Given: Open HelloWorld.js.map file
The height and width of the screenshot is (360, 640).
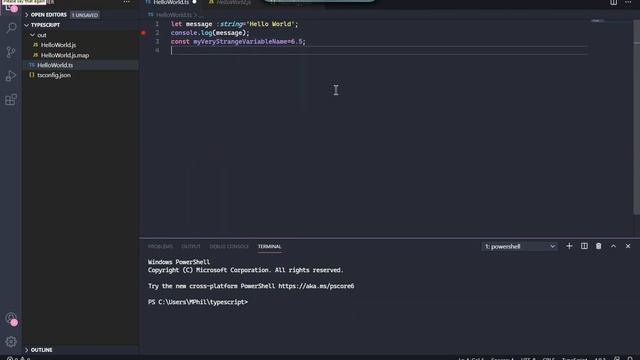Looking at the screenshot, I should (65, 55).
